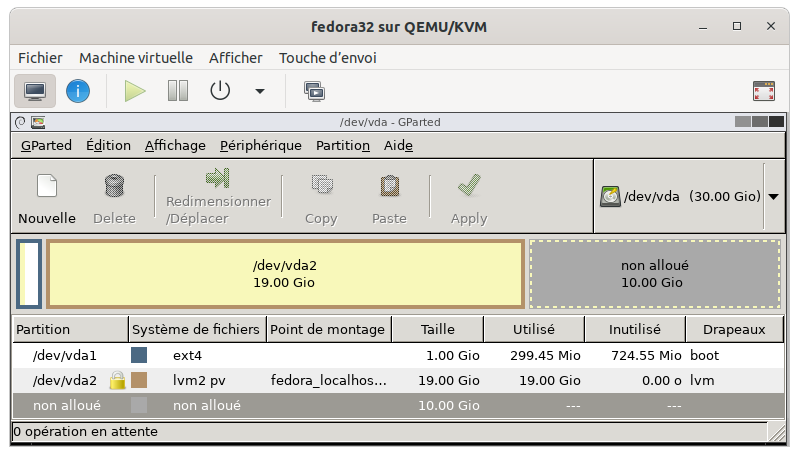Open the shutdown options dropdown arrow
Image resolution: width=799 pixels, height=457 pixels.
tap(260, 92)
